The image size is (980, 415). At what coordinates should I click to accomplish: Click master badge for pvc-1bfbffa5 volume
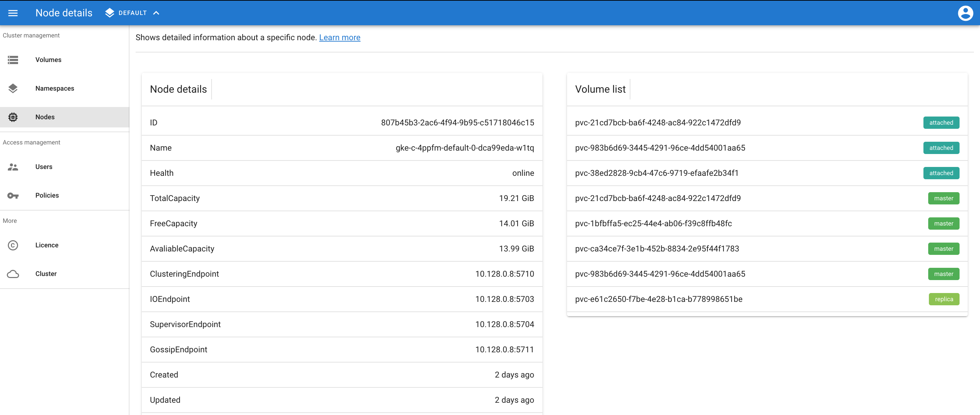[x=943, y=224]
